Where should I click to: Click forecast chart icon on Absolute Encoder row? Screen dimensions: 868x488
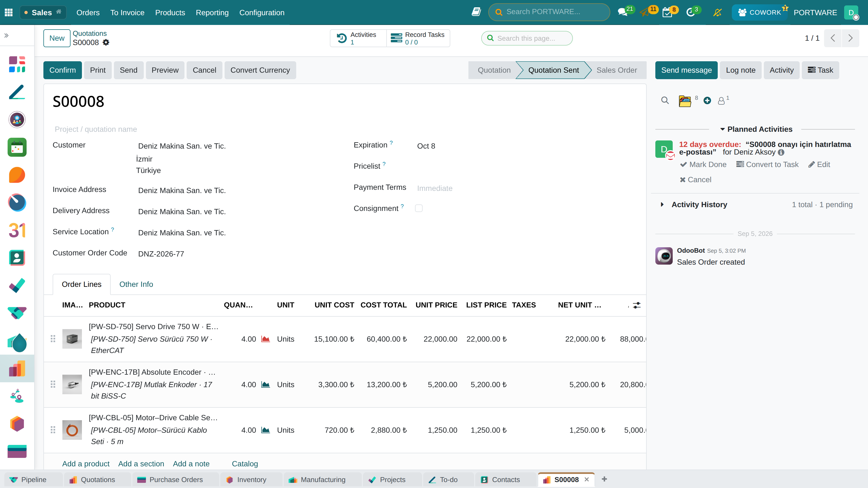click(266, 384)
